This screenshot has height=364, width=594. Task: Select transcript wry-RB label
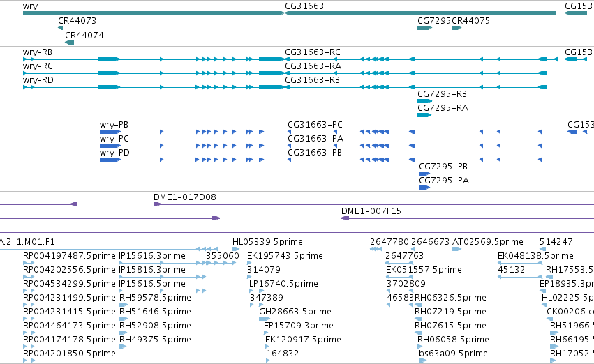[x=38, y=52]
